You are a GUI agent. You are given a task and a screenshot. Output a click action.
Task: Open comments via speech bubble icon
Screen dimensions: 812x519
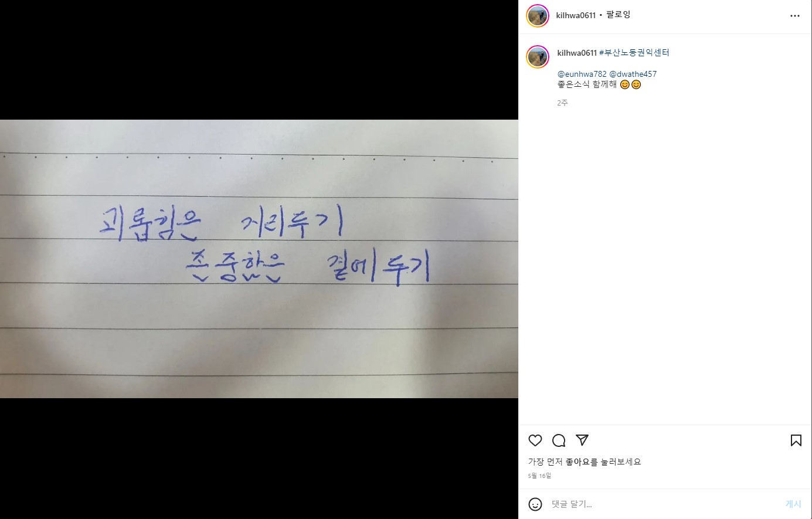(559, 440)
